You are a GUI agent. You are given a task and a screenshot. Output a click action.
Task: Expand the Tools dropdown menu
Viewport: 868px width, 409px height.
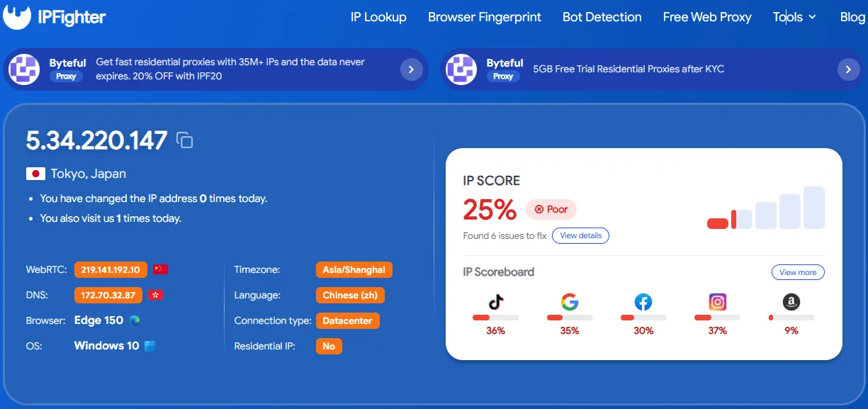tap(794, 17)
